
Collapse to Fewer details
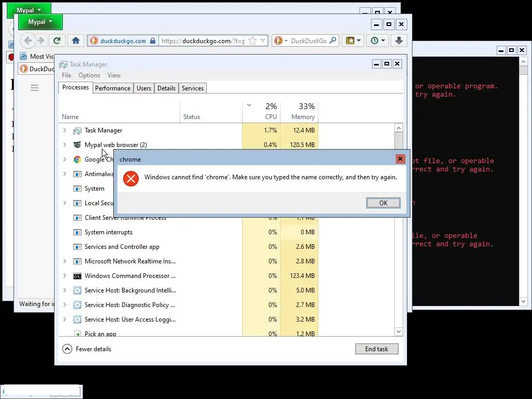(x=87, y=349)
